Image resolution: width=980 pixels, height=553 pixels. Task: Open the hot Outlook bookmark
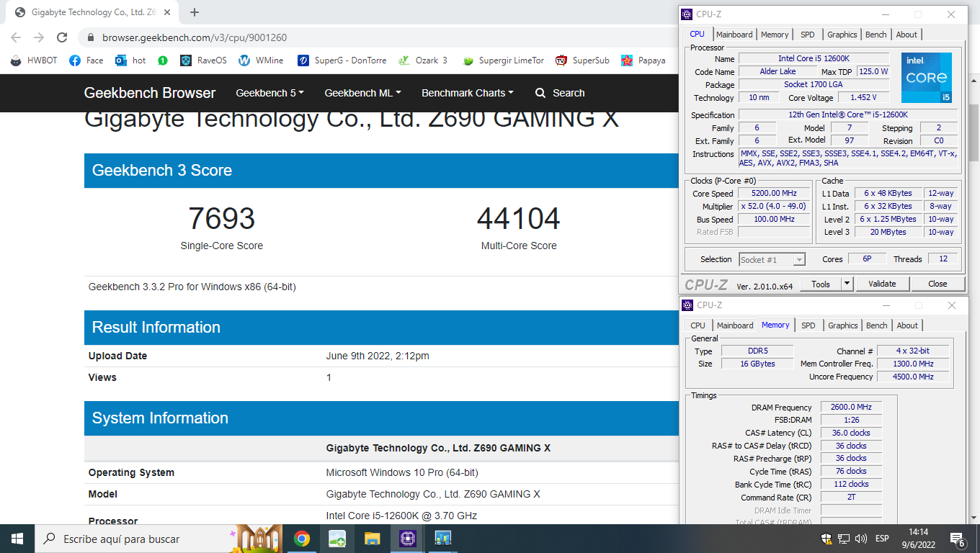tap(130, 60)
